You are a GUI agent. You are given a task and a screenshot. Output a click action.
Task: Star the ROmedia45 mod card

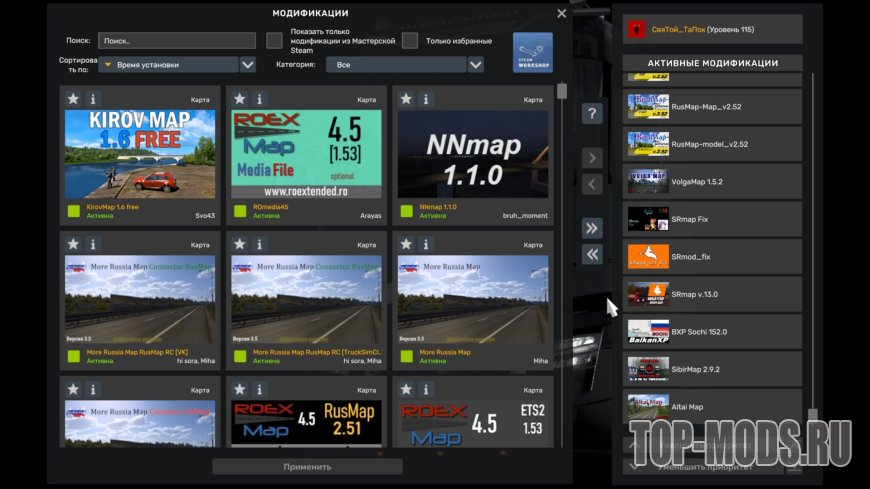pyautogui.click(x=239, y=99)
